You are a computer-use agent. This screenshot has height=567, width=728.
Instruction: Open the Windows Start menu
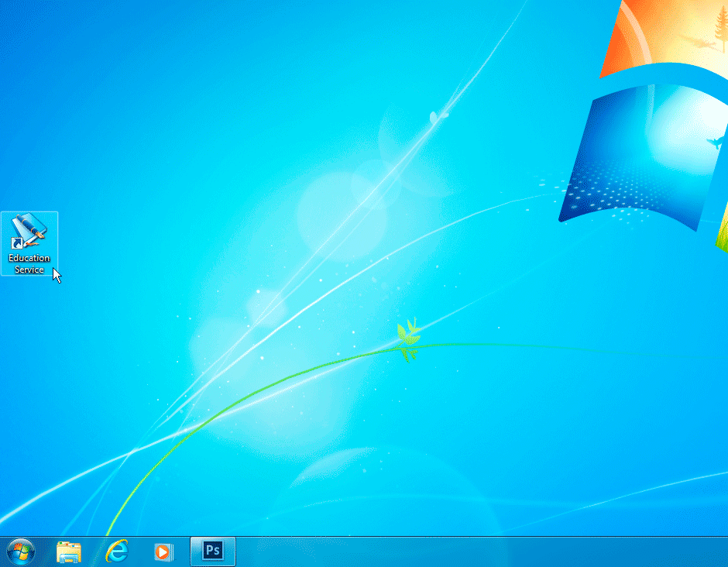[x=21, y=552]
